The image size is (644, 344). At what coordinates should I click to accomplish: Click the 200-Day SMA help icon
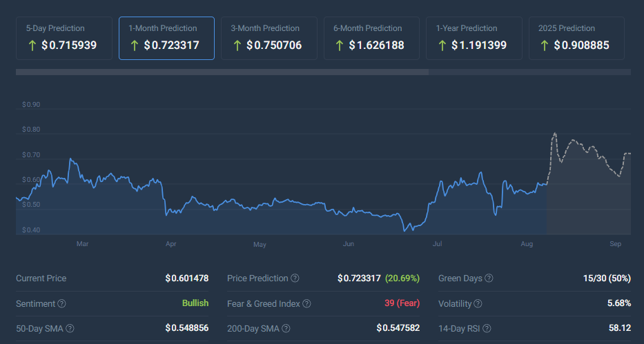tap(286, 328)
